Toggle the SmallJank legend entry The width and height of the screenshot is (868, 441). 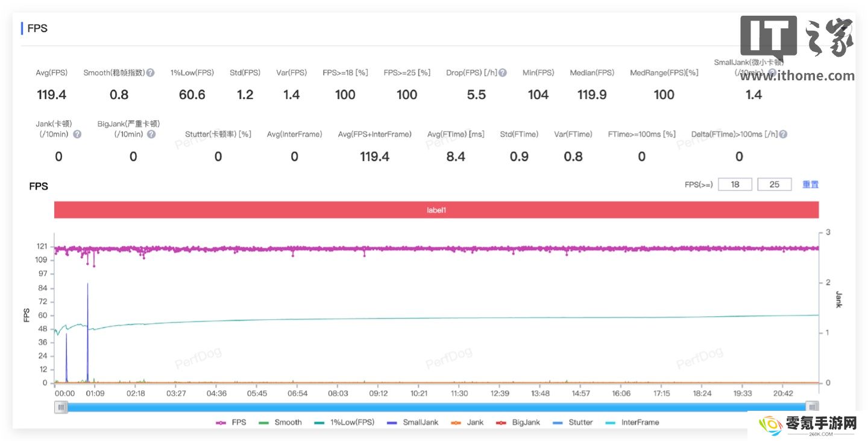(412, 422)
